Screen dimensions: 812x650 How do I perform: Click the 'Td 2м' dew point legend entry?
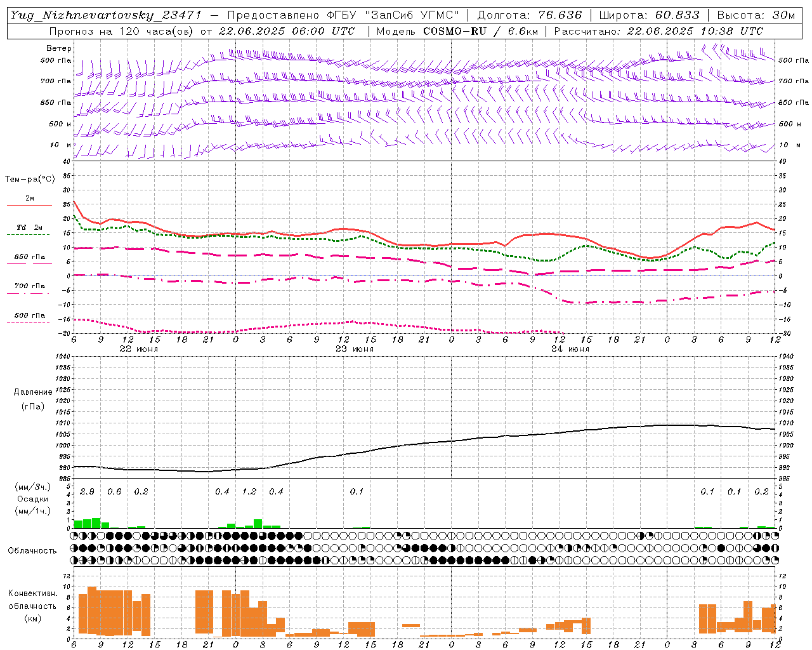coord(29,227)
